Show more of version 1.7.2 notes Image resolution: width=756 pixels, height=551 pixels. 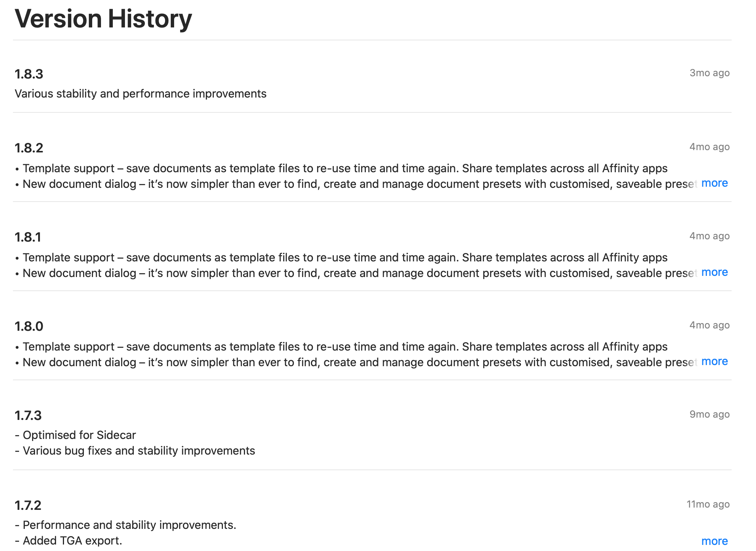click(714, 541)
